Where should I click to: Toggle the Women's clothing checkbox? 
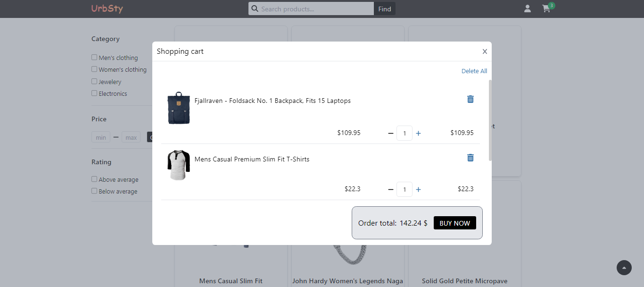click(x=94, y=69)
